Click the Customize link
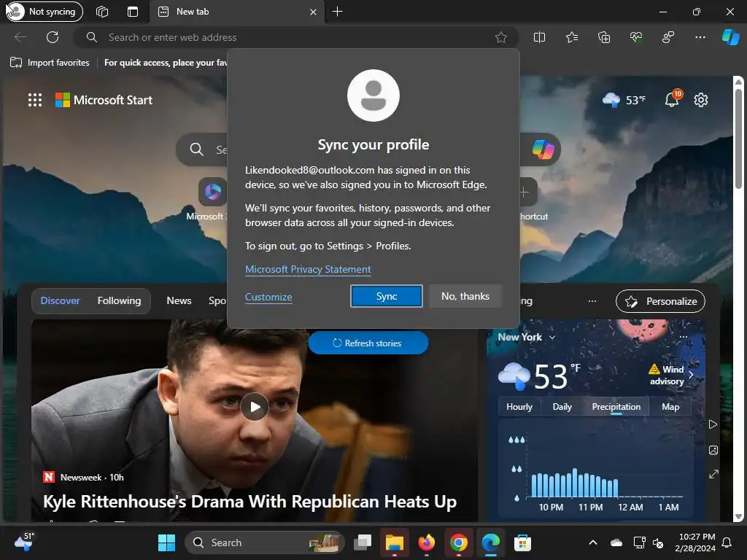Screen dimensions: 747x560 268,297
